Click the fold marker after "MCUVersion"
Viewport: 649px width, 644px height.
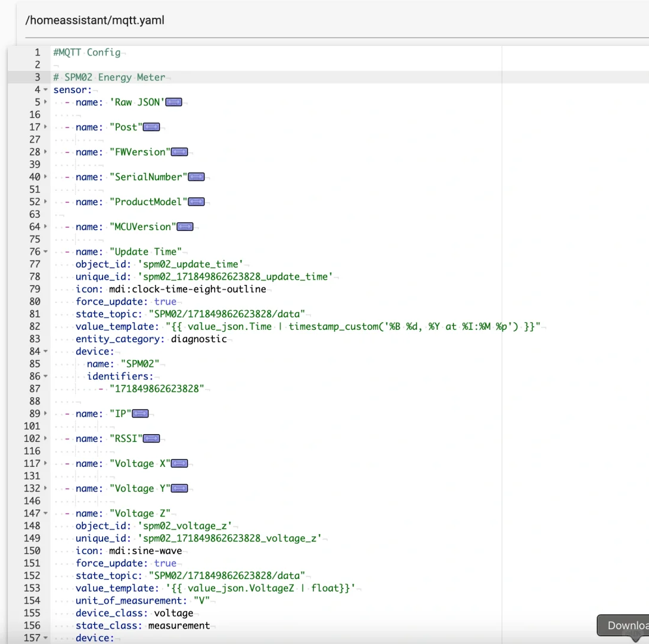(x=185, y=227)
